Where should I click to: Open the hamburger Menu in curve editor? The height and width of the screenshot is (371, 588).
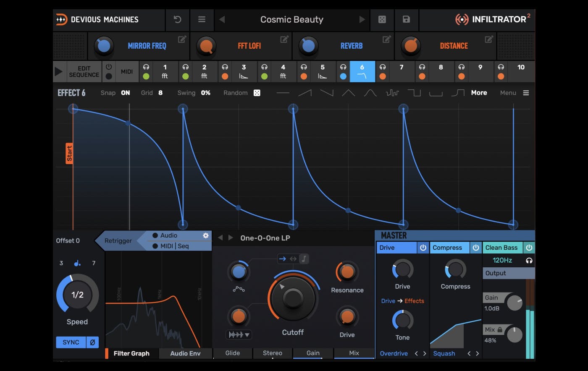526,93
